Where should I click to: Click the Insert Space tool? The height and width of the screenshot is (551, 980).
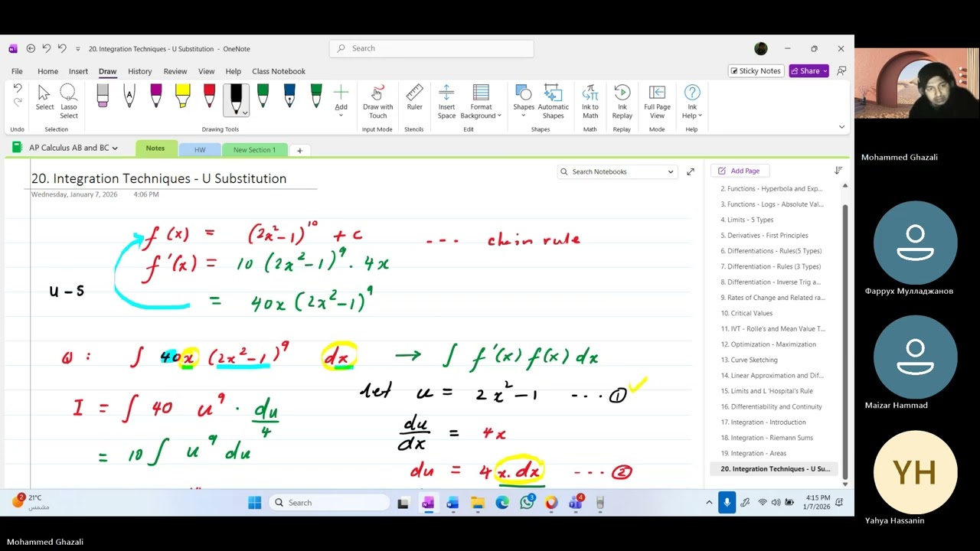(446, 102)
